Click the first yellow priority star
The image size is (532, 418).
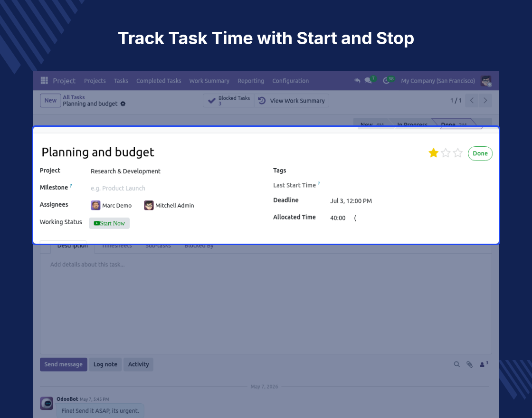(x=433, y=153)
